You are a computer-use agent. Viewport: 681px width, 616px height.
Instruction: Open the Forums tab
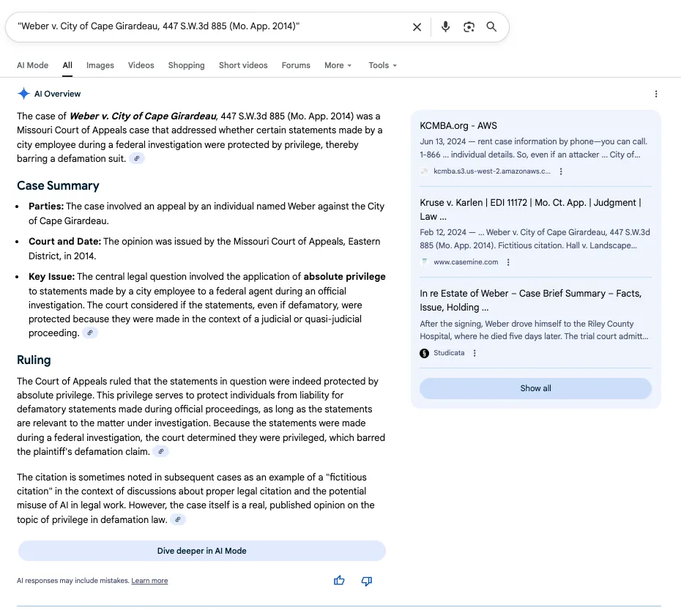pyautogui.click(x=296, y=65)
